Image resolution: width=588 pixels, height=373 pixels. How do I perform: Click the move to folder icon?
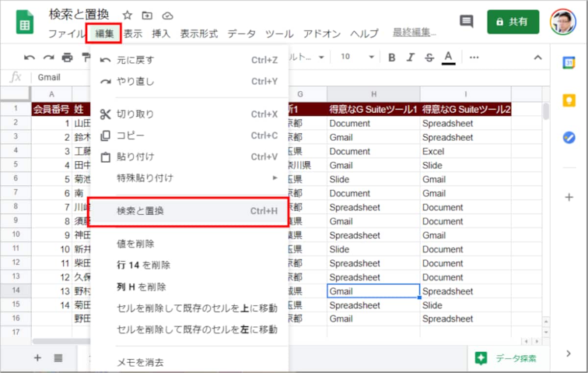[x=147, y=15]
